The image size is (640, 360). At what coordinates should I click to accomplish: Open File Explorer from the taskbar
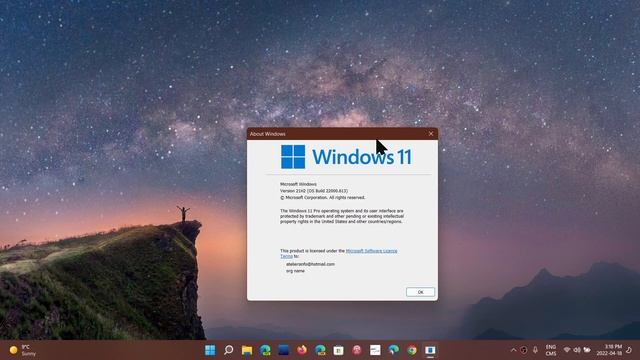(x=247, y=350)
